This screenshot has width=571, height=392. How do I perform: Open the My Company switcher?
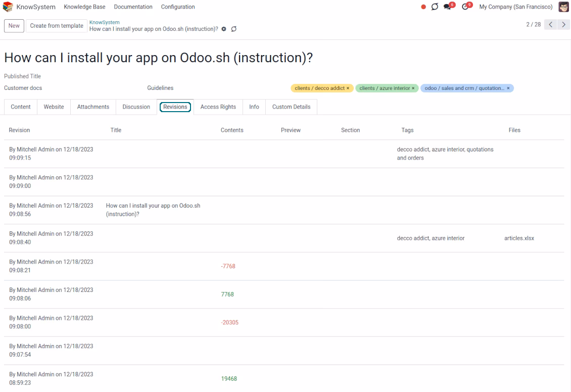pyautogui.click(x=515, y=7)
